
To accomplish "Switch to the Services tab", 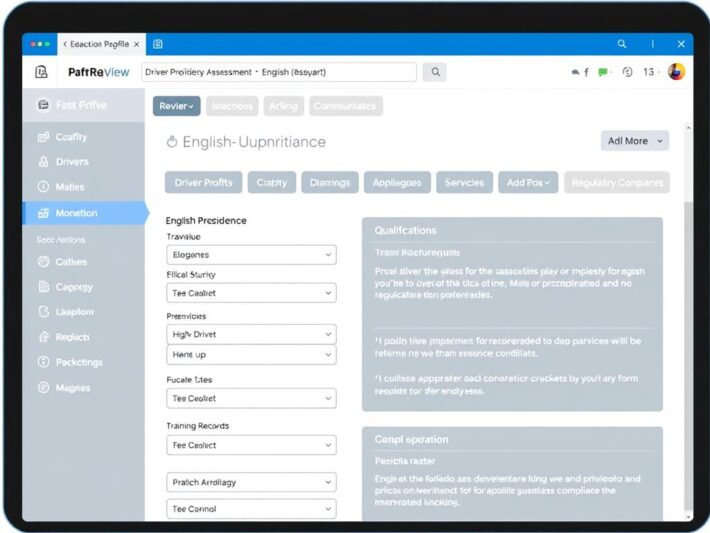I will pyautogui.click(x=464, y=182).
